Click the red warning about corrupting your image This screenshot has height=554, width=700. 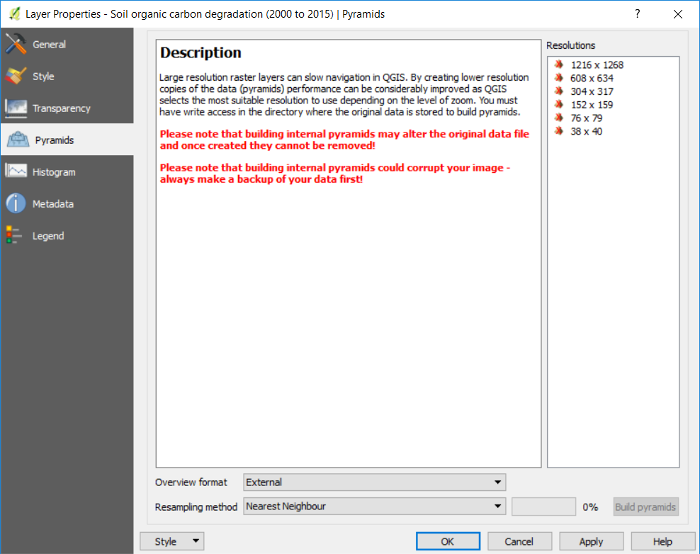(335, 173)
